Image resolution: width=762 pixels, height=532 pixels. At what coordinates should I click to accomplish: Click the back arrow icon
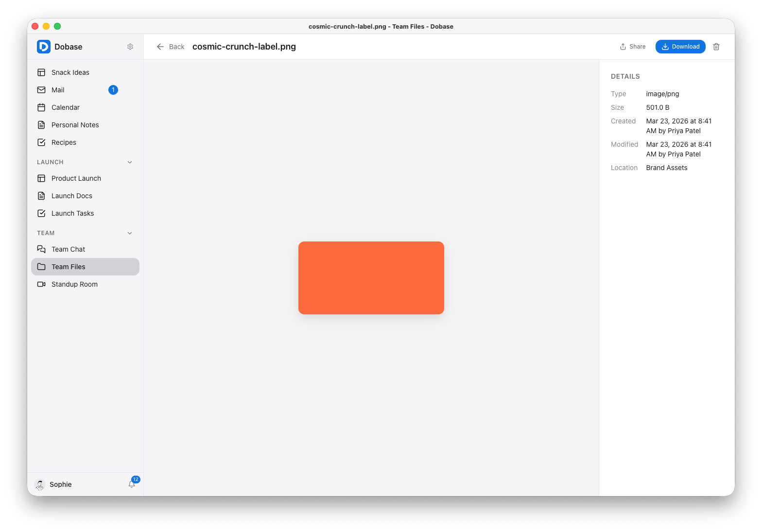click(x=160, y=47)
